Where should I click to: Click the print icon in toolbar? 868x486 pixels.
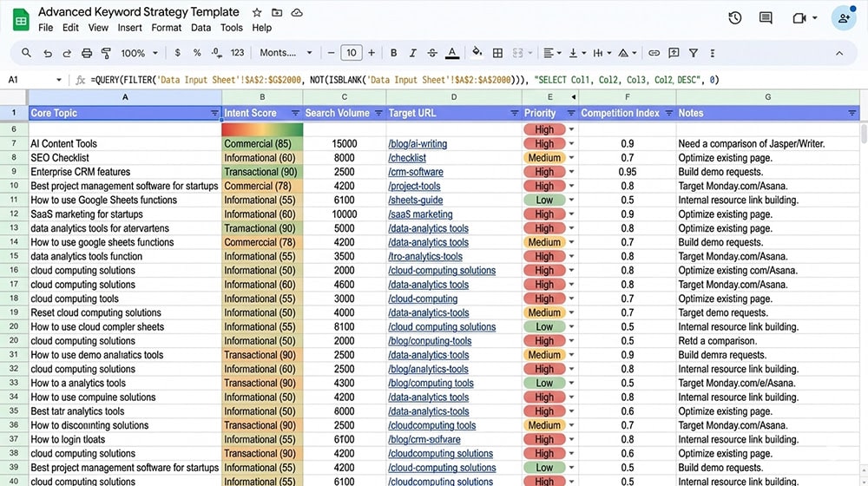click(87, 53)
